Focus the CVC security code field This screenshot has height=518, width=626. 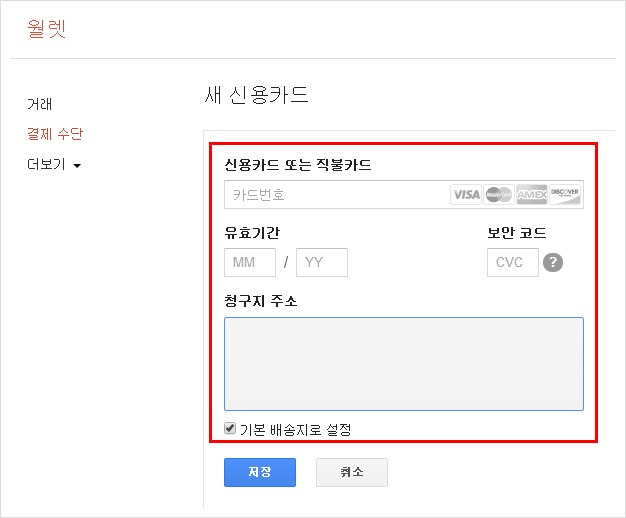(513, 262)
